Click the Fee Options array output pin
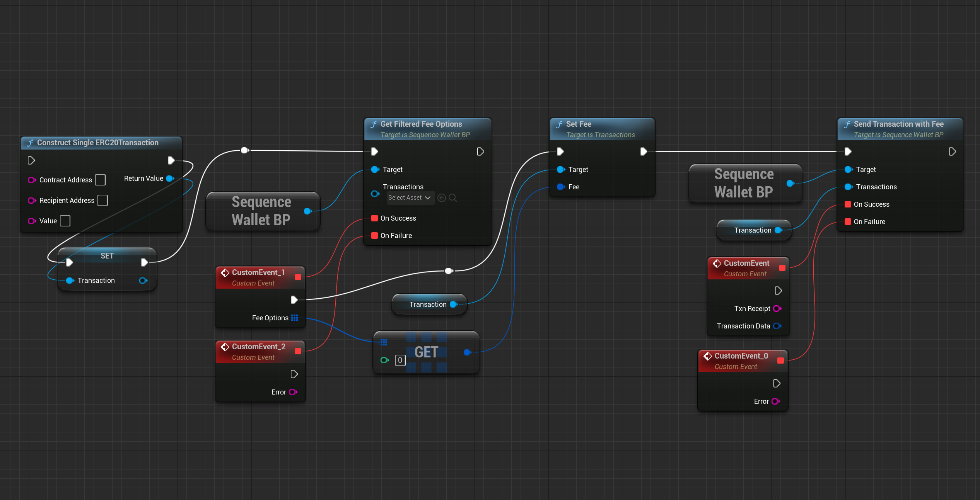Image resolution: width=980 pixels, height=500 pixels. point(295,318)
